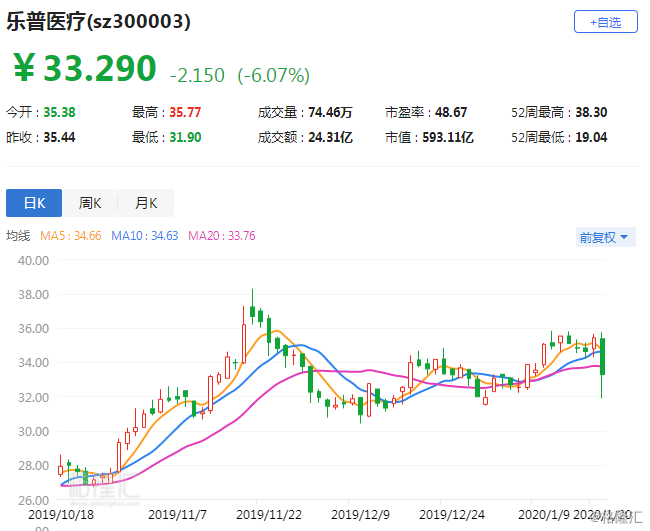Click the MA10: 34.63 legend label
Screen dimensions: 650x531
[x=145, y=236]
